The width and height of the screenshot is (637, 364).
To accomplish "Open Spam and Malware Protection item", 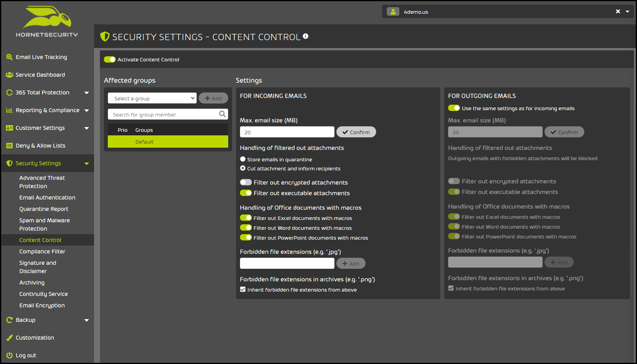I will click(44, 224).
